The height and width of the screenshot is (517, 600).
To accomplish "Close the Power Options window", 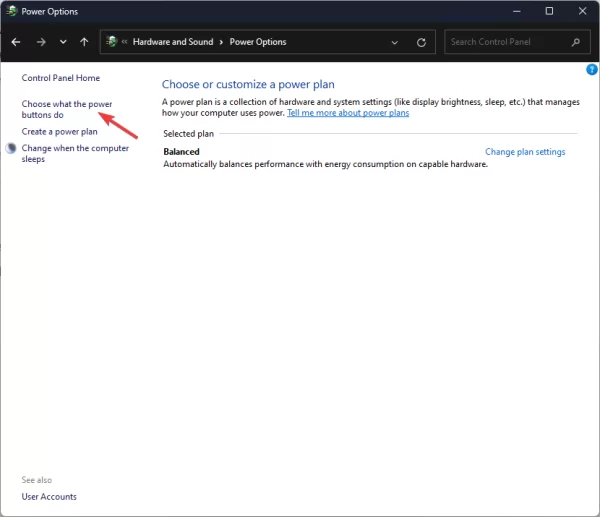I will (x=582, y=11).
